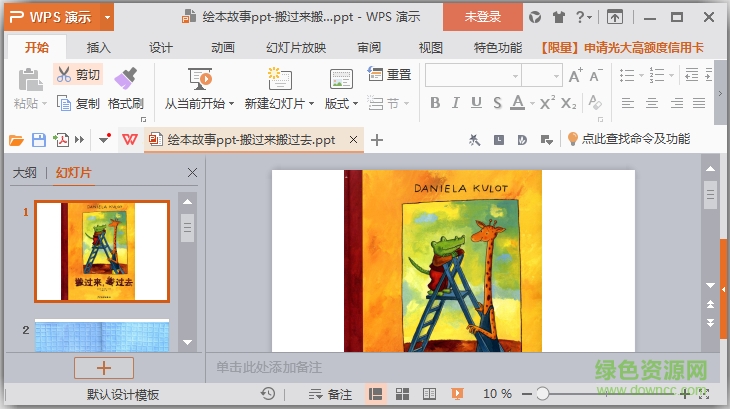Open file with the folder icon
Image resolution: width=730 pixels, height=409 pixels.
point(16,140)
